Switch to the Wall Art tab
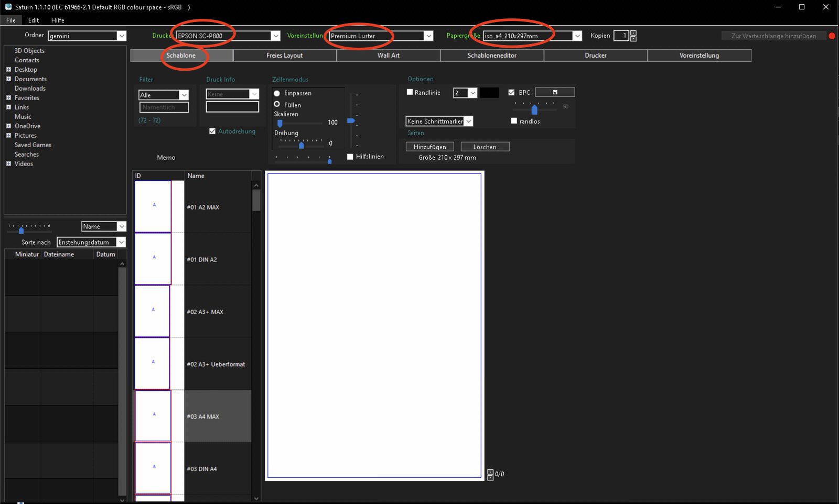Screen dimensions: 839x504 click(x=389, y=56)
